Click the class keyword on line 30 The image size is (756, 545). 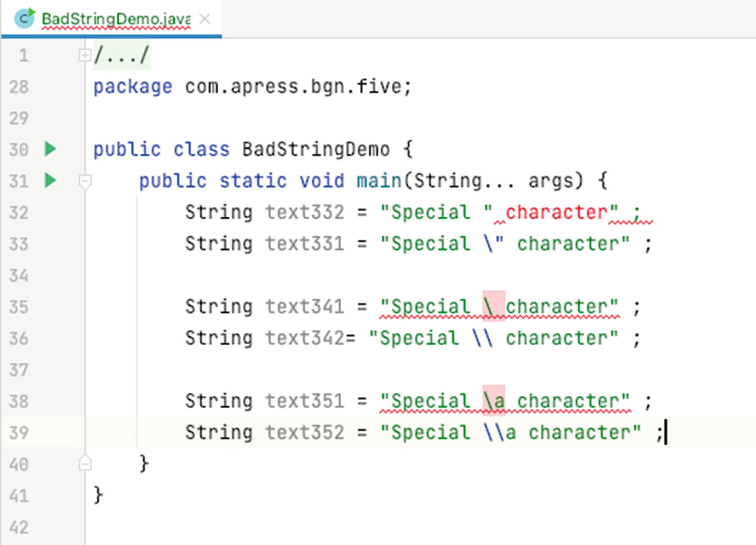click(201, 150)
